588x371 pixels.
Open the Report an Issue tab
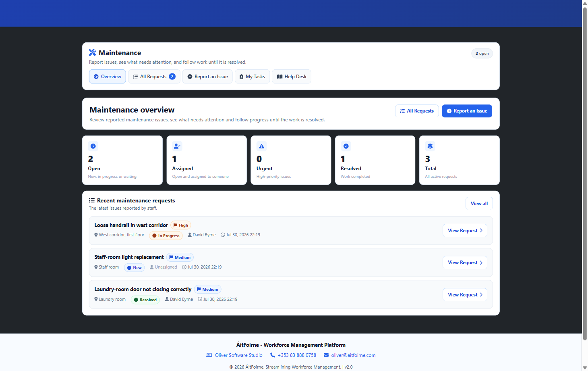[207, 77]
